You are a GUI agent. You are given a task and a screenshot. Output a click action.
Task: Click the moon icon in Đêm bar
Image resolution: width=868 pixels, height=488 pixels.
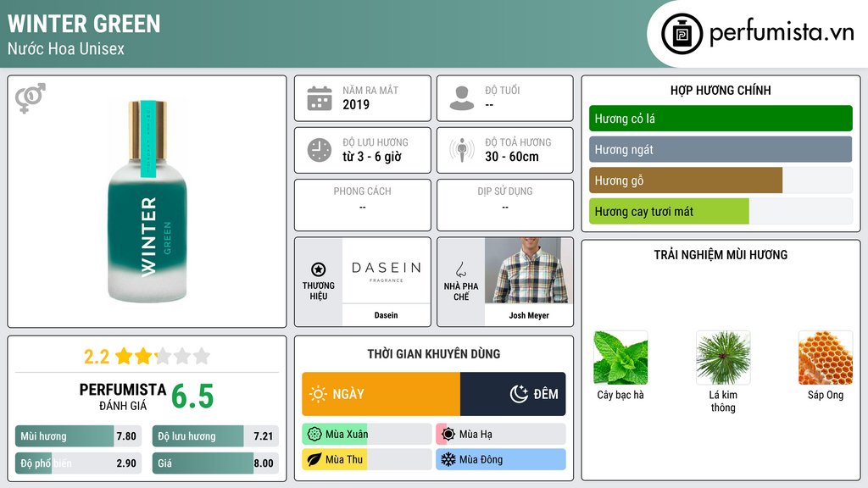(x=519, y=394)
